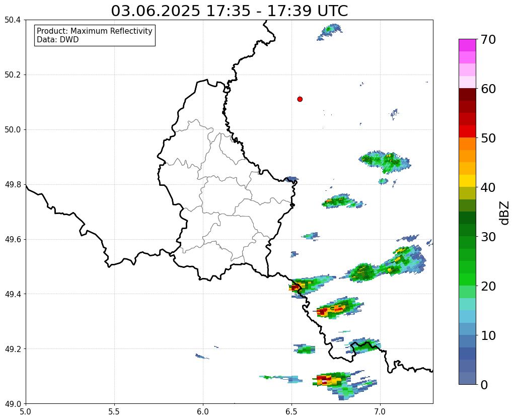Click colorbar tick label "0"
This screenshot has width=515, height=420.
pos(484,385)
